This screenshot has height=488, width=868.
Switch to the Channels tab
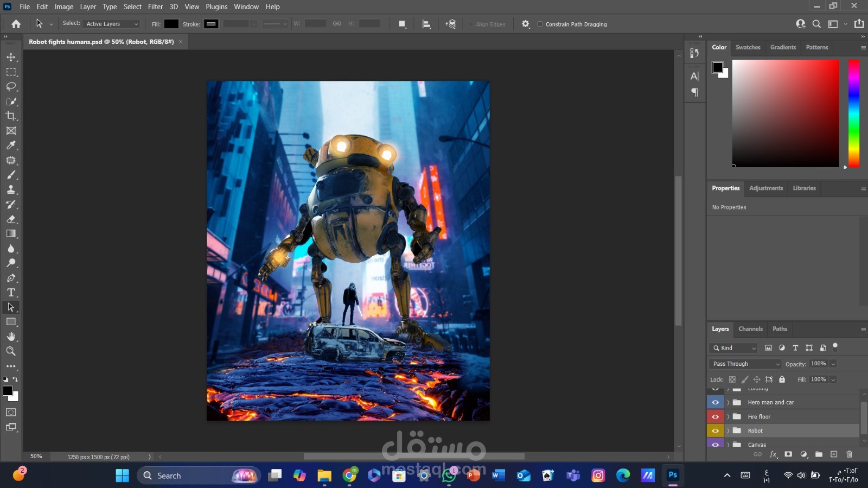click(750, 329)
